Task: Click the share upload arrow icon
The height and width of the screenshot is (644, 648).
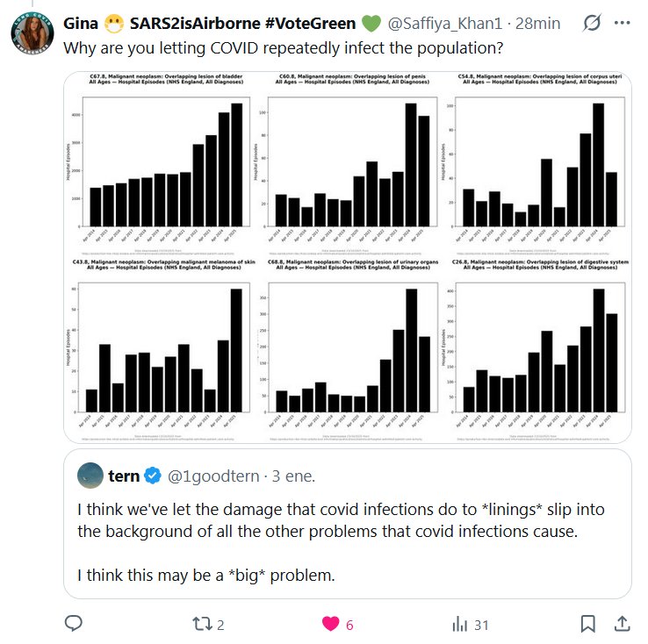Action: (x=621, y=624)
